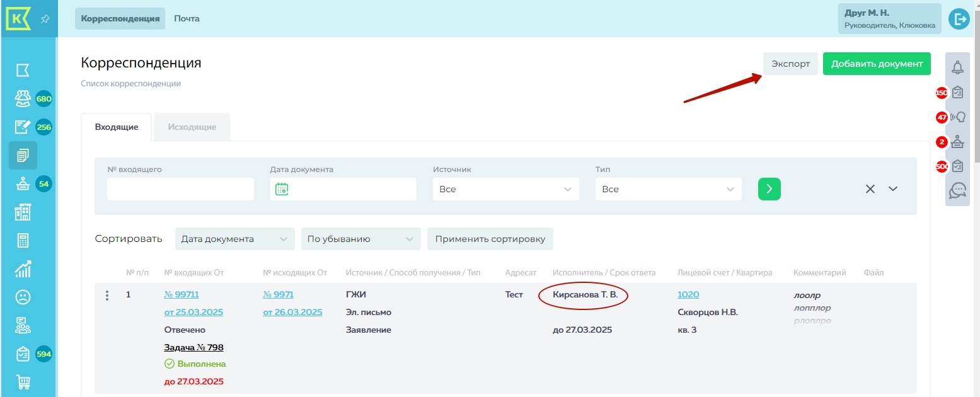Open the chat bubbles icon on right panel
The height and width of the screenshot is (397, 980).
point(957,190)
